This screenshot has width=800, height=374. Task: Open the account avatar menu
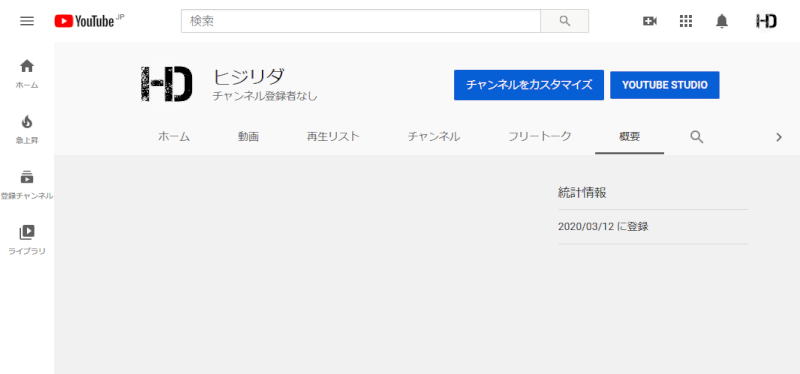(766, 21)
